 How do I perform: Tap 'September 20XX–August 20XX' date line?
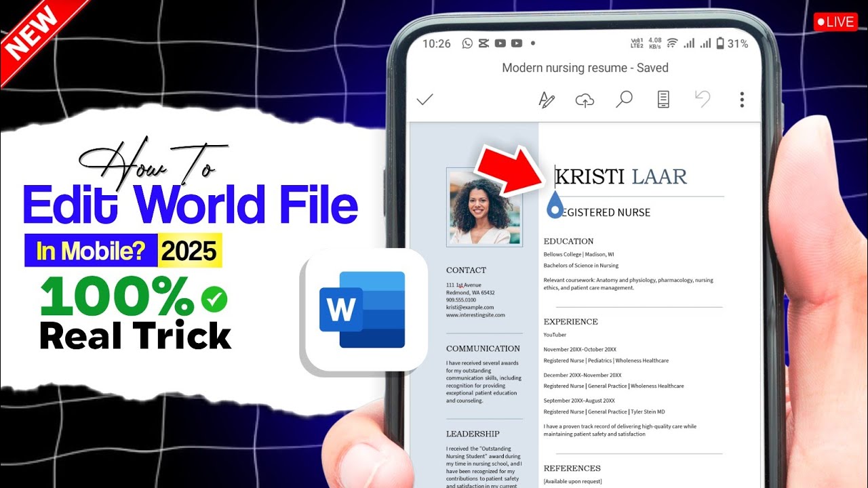[x=579, y=401]
